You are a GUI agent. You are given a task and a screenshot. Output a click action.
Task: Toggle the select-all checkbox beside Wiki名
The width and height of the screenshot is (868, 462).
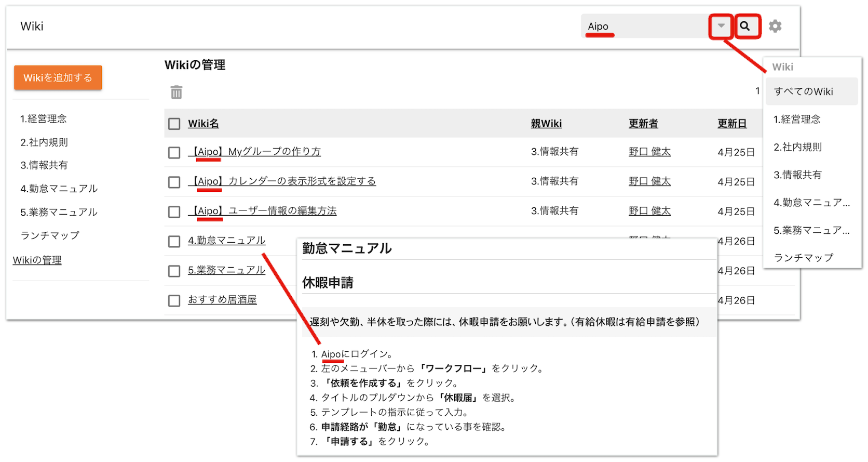174,124
